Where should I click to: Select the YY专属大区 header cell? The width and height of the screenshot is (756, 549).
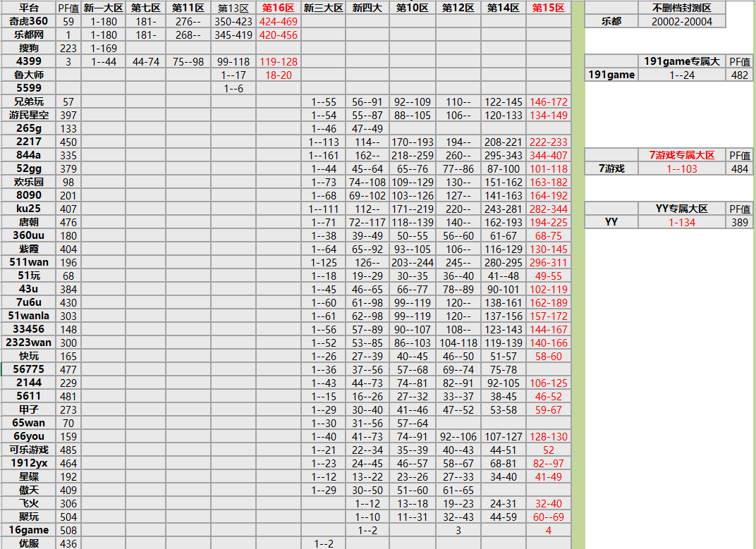[x=682, y=209]
